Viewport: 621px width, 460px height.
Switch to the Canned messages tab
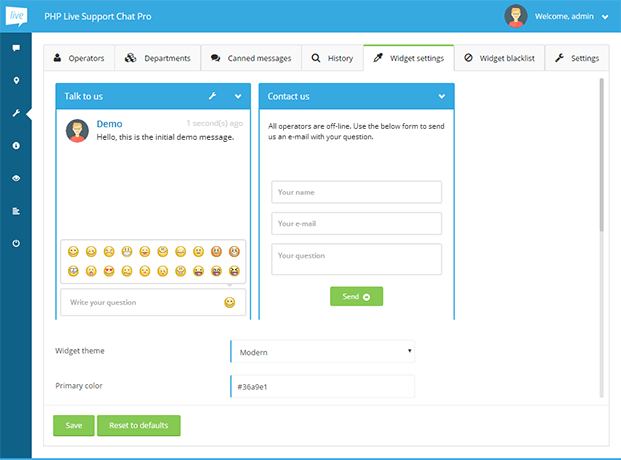click(251, 58)
